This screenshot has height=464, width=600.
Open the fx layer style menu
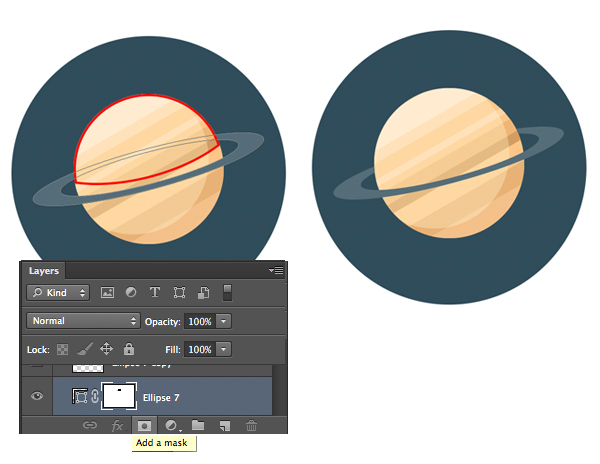(117, 425)
